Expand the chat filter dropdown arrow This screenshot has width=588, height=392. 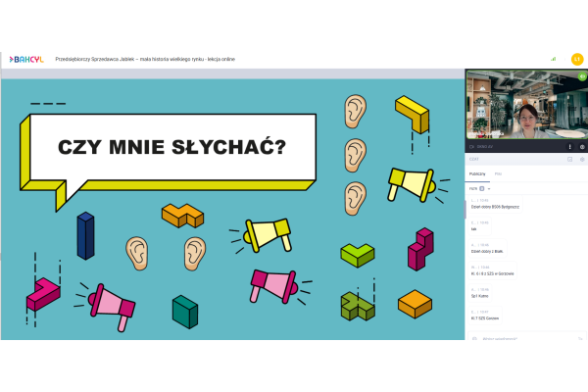(x=487, y=187)
